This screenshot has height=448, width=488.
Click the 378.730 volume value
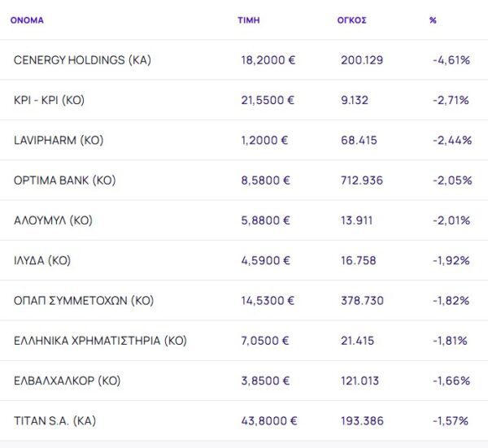[x=362, y=301]
